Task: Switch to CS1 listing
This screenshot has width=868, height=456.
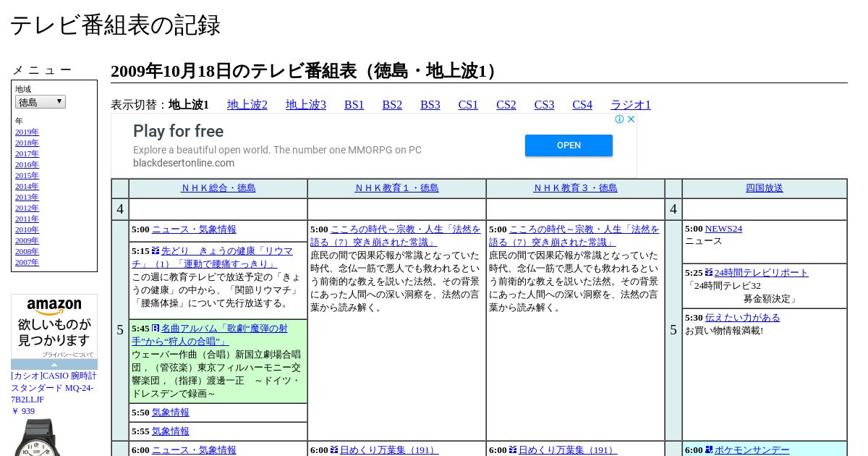Action: pyautogui.click(x=468, y=105)
